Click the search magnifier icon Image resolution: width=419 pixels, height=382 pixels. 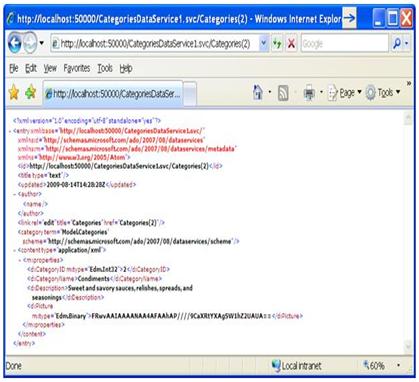click(397, 43)
